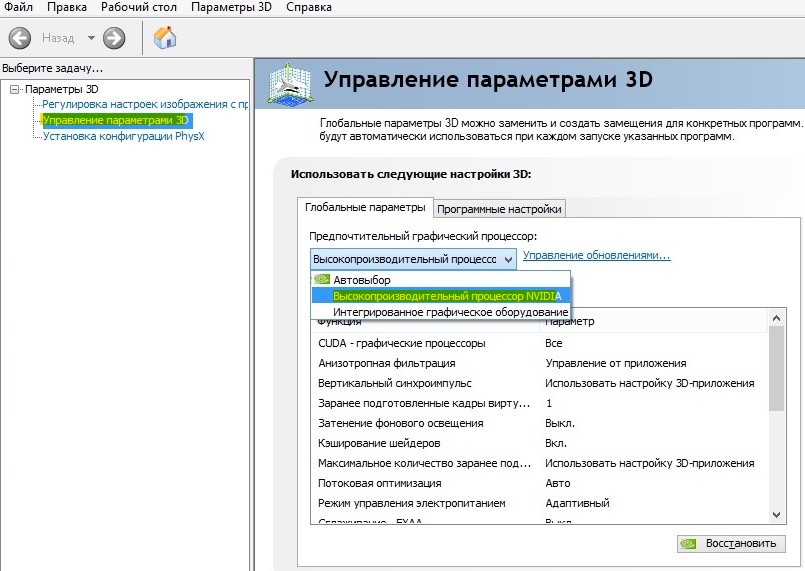Select Режим управления электропитанием row
The image size is (805, 571).
[x=540, y=503]
